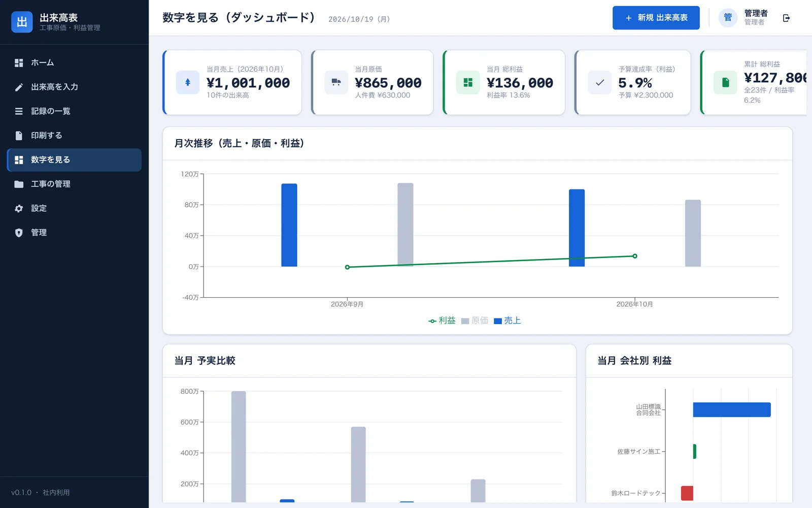Open the 工事の管理 page

pyautogui.click(x=74, y=184)
